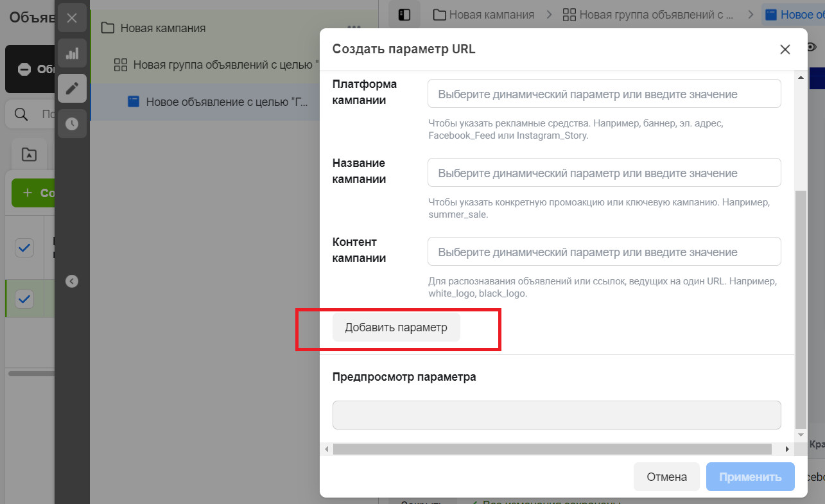Click the Добавить параметр button
The height and width of the screenshot is (504, 825).
point(396,327)
